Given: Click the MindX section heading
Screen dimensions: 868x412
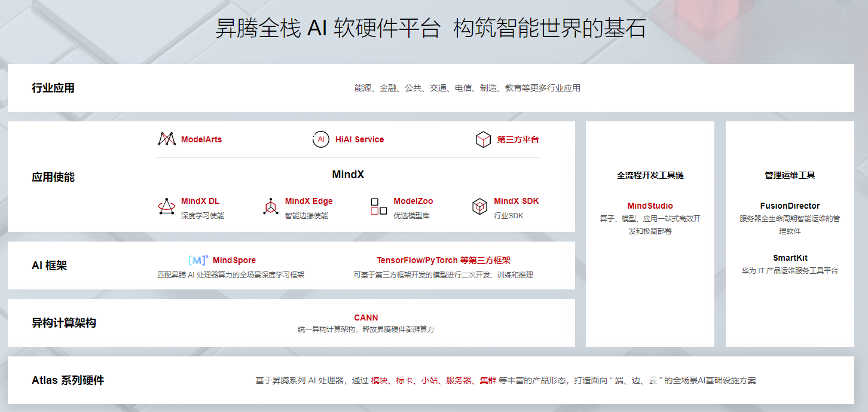Looking at the screenshot, I should point(348,175).
